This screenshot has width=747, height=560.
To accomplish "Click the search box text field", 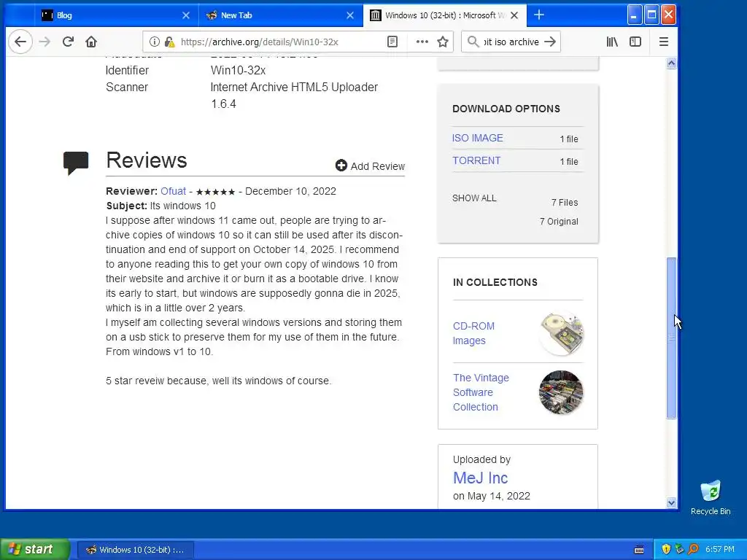I will point(511,42).
